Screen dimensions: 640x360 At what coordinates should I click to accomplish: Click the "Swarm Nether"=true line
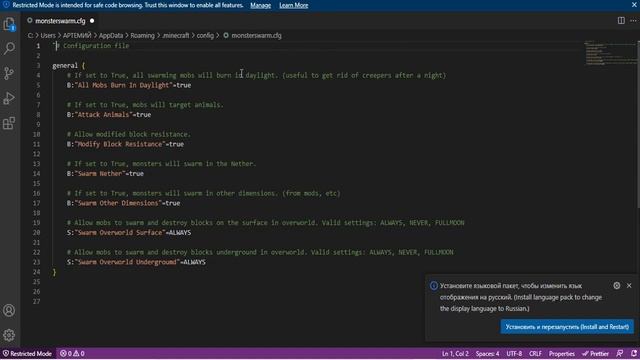(x=105, y=173)
